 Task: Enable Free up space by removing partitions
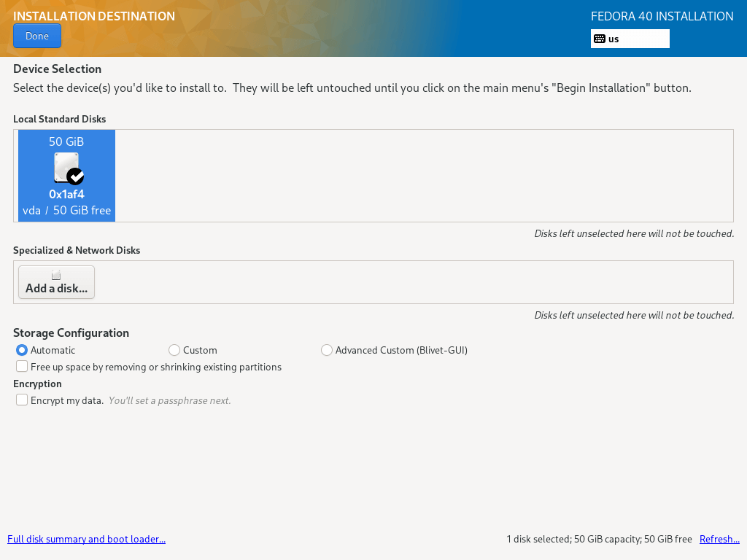click(22, 366)
